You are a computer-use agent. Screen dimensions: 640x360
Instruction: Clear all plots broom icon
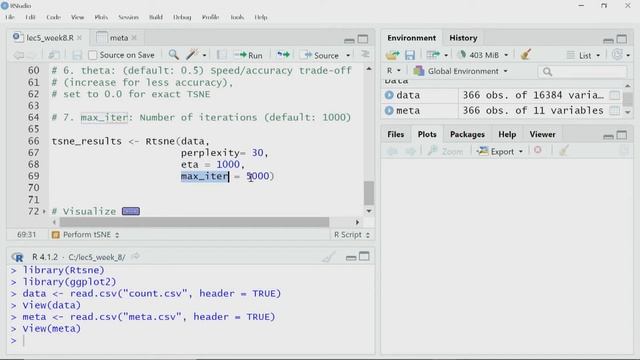(564, 151)
